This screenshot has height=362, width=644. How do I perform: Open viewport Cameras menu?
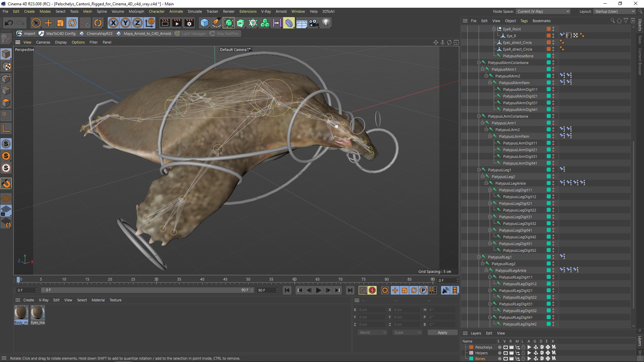[43, 42]
